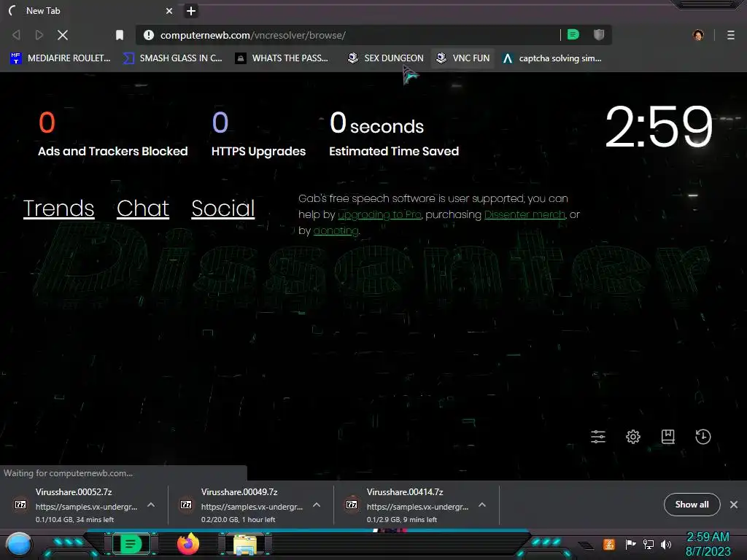Go forward with the forward arrow

tap(39, 35)
